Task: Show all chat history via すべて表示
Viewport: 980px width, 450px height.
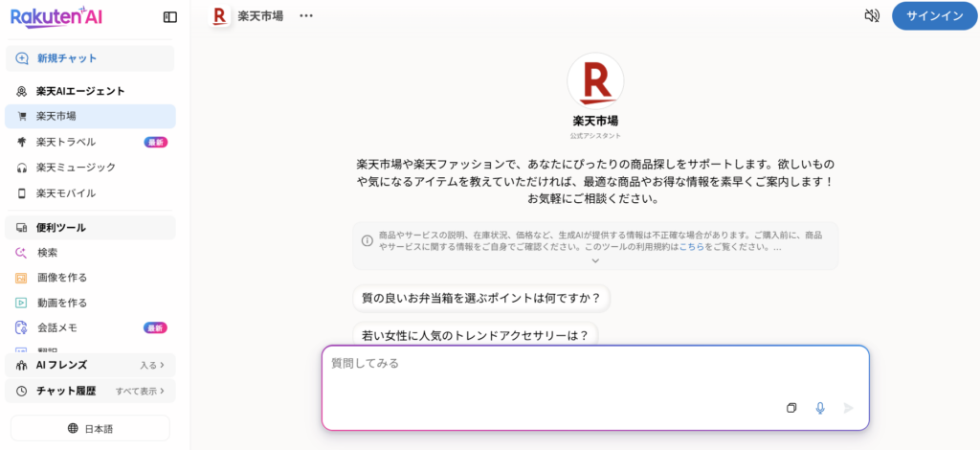Action: 140,391
